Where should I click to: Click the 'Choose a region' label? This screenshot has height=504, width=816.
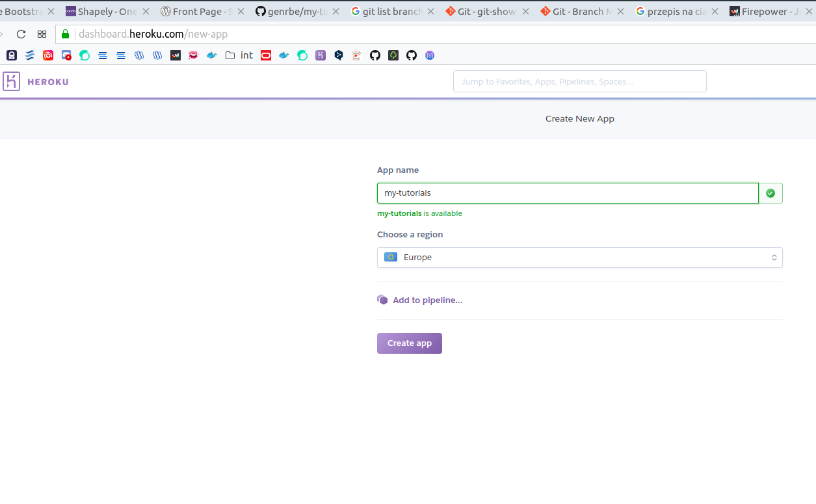pos(410,234)
